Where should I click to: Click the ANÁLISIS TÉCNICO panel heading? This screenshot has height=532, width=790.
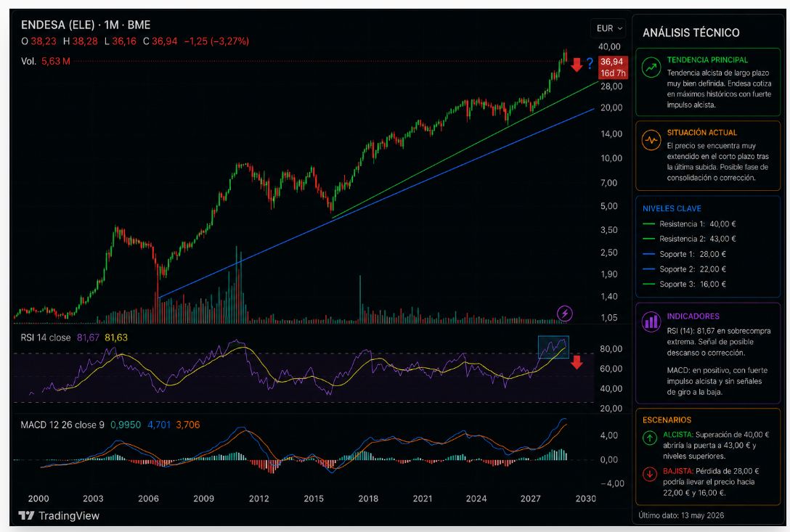click(x=691, y=33)
